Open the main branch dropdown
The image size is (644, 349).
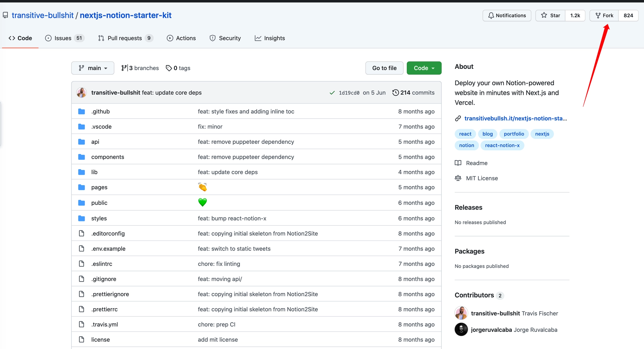click(x=93, y=68)
